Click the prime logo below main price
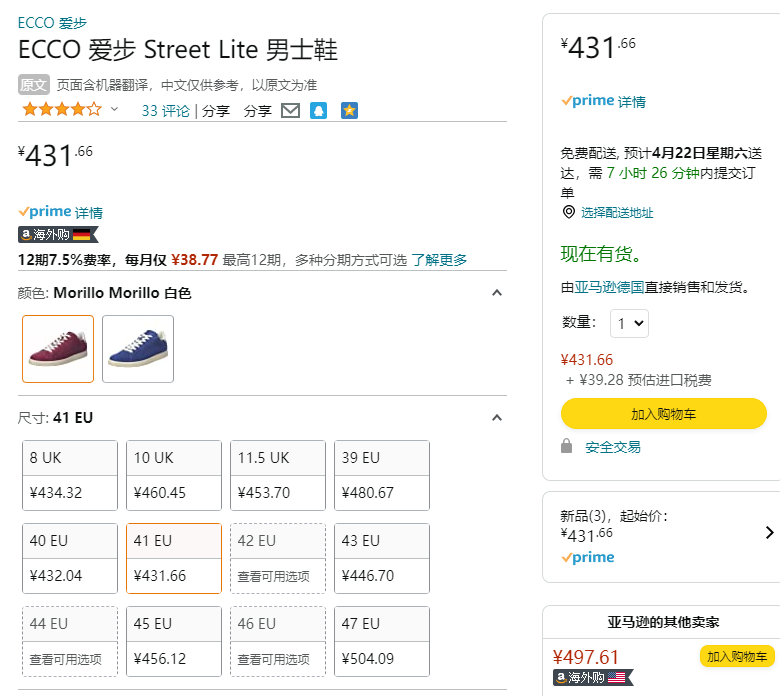The width and height of the screenshot is (780, 696). click(45, 211)
